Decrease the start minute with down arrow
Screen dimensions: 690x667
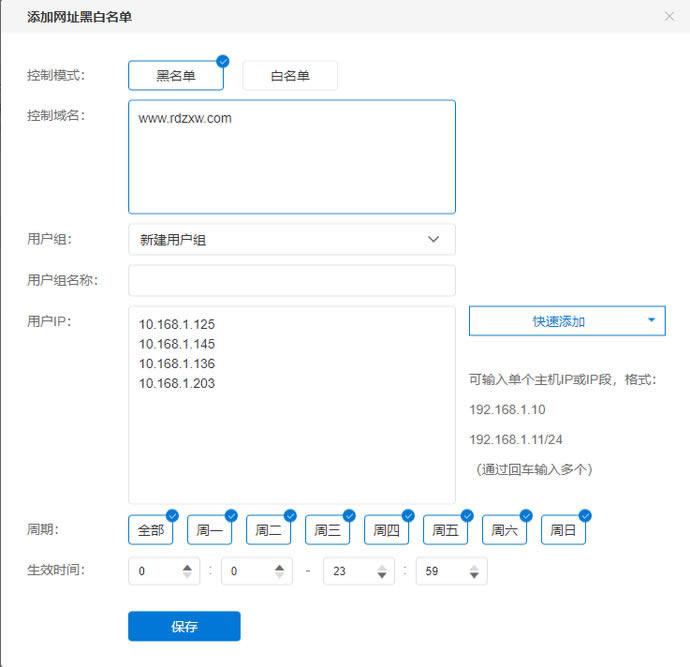[x=279, y=576]
